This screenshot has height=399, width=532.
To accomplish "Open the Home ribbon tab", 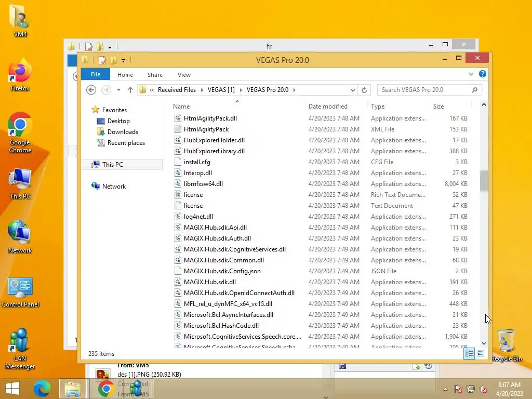I will tap(125, 75).
